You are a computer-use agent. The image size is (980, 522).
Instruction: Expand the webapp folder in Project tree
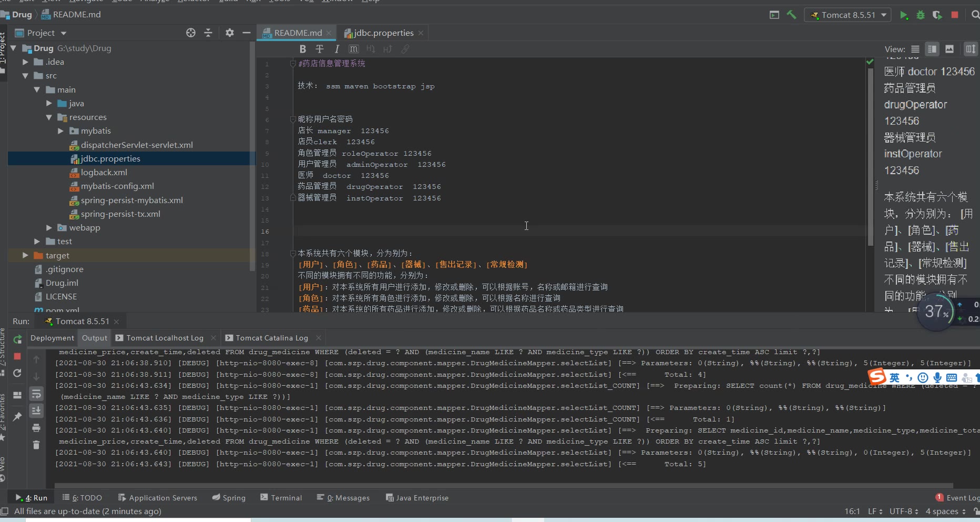49,228
